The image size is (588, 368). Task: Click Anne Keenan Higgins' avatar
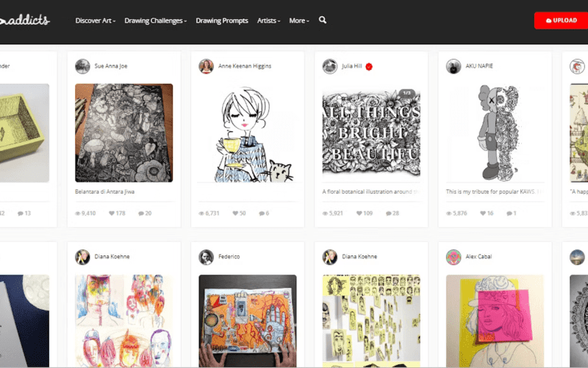(207, 66)
